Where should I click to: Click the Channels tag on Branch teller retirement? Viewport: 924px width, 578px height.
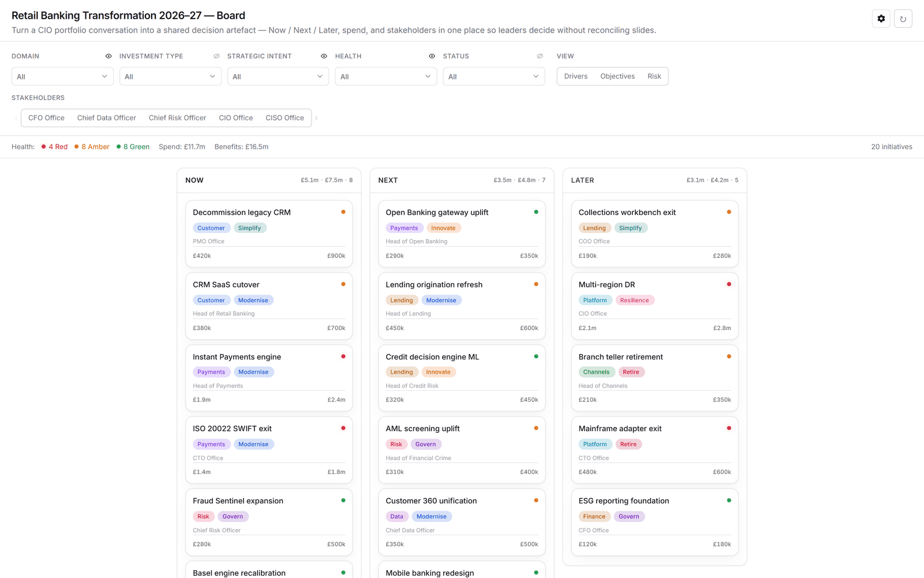(596, 372)
